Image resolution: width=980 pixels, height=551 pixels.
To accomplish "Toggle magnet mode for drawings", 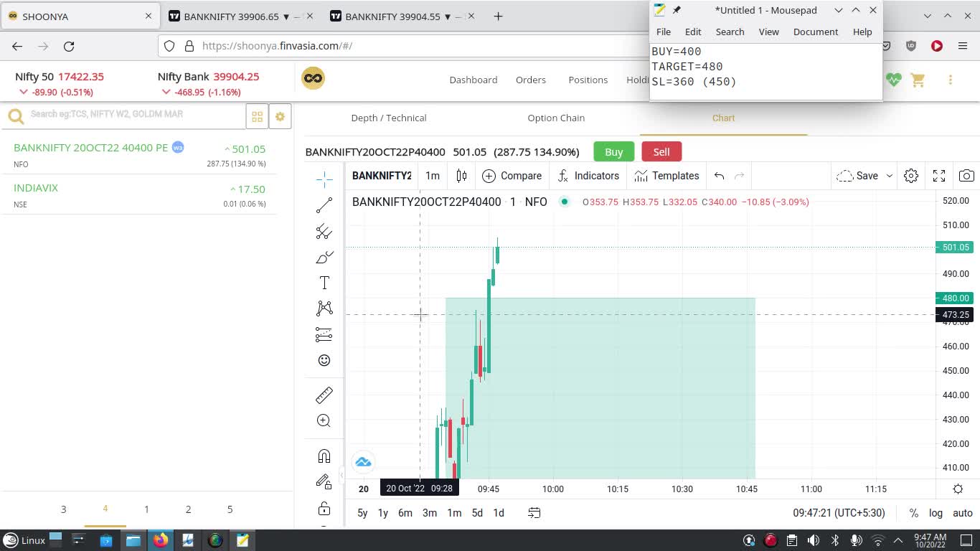I will click(x=324, y=456).
